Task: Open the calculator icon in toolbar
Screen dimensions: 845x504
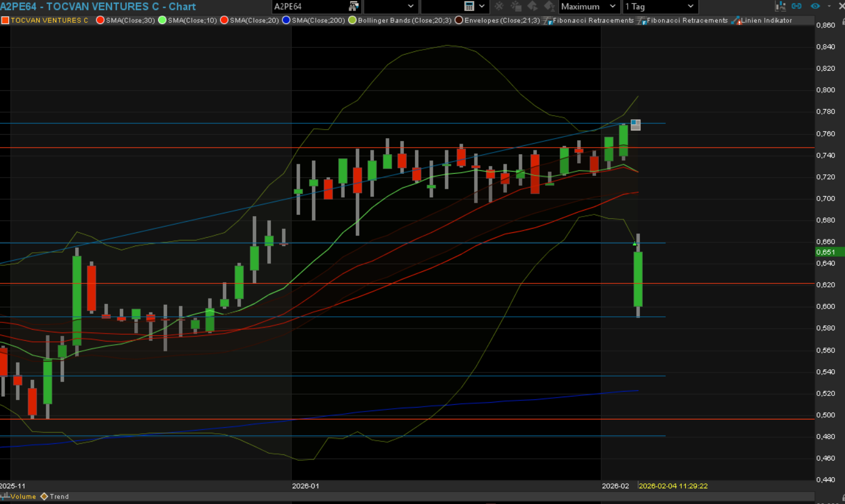Action: click(469, 6)
